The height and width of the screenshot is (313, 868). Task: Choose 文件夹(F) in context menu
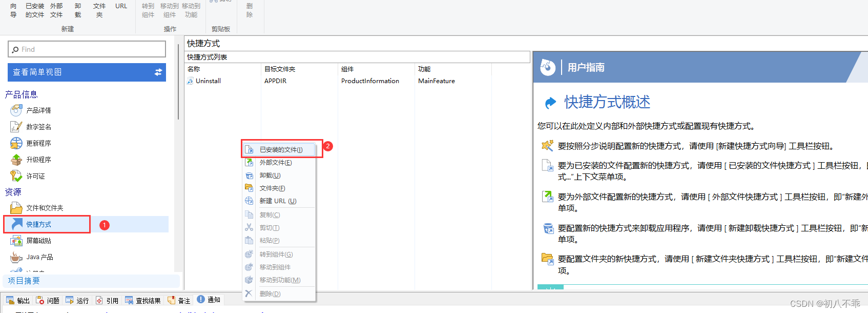click(279, 188)
